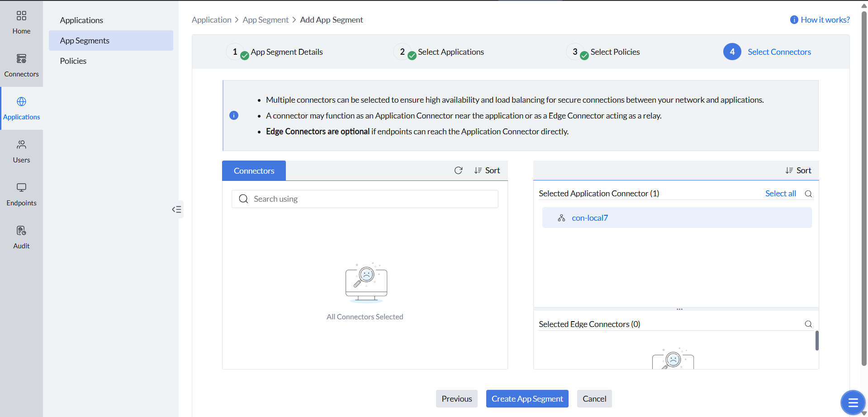The image size is (868, 417).
Task: Sort the available Connectors list
Action: tap(487, 171)
